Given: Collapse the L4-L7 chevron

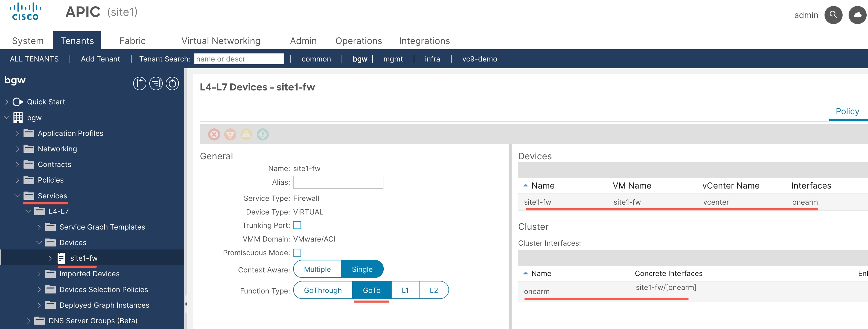Looking at the screenshot, I should point(28,211).
